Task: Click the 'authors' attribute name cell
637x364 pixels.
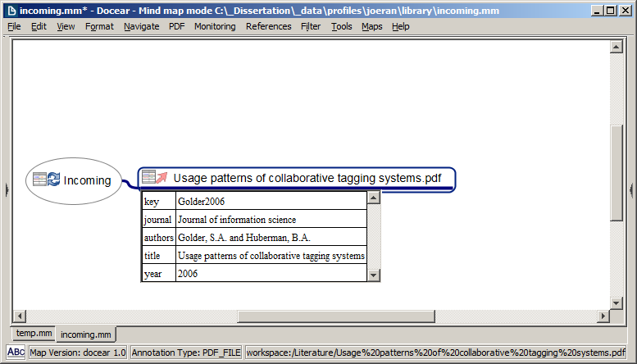Action: coord(159,237)
